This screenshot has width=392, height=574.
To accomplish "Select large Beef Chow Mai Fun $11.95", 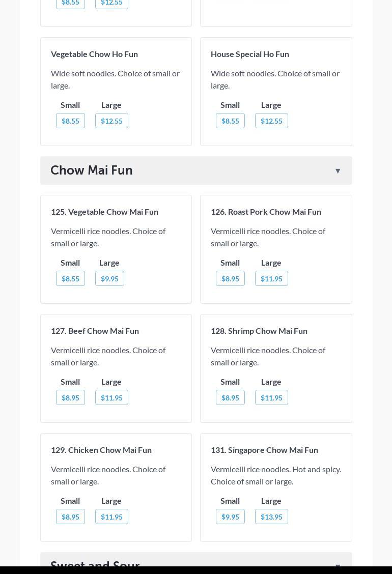I will 111,398.
